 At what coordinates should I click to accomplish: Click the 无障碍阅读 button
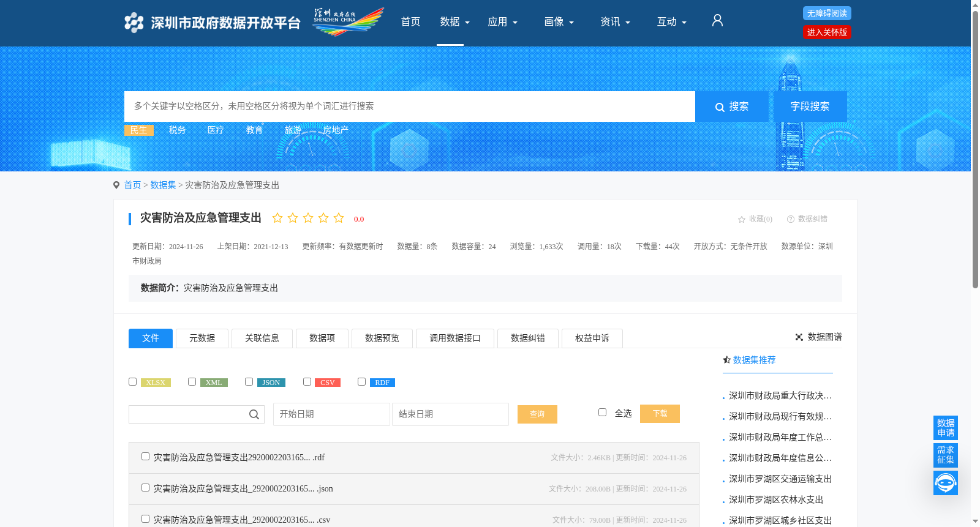point(827,13)
